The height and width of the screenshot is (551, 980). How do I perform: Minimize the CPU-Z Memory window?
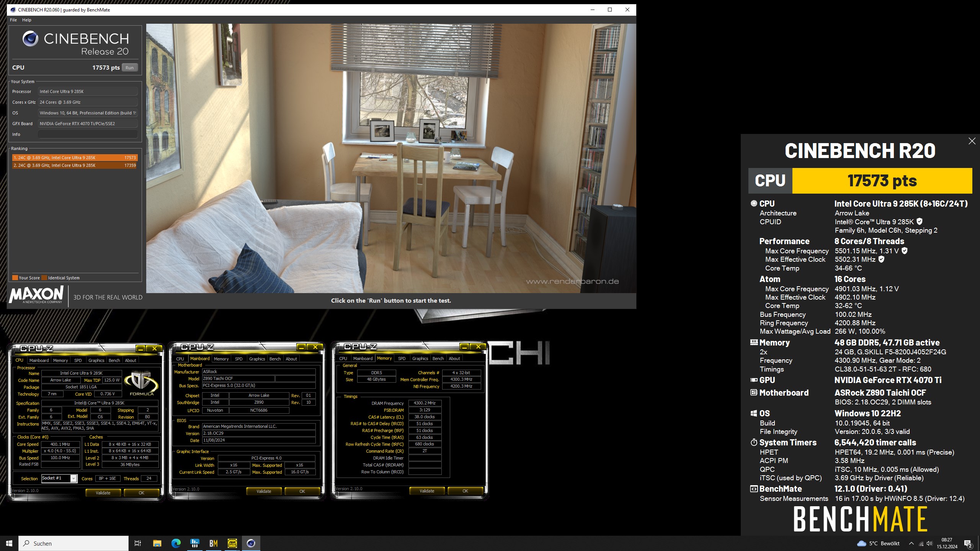pyautogui.click(x=464, y=347)
